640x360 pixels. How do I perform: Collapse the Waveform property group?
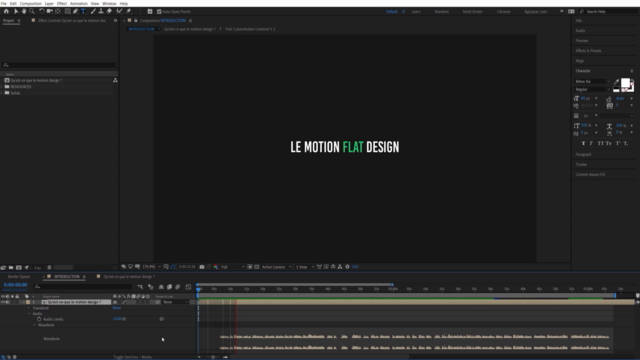coord(34,325)
